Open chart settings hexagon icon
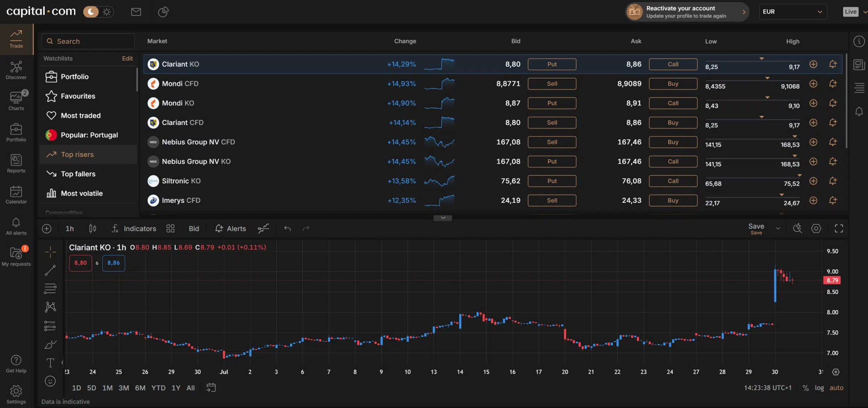Image resolution: width=868 pixels, height=408 pixels. point(816,228)
